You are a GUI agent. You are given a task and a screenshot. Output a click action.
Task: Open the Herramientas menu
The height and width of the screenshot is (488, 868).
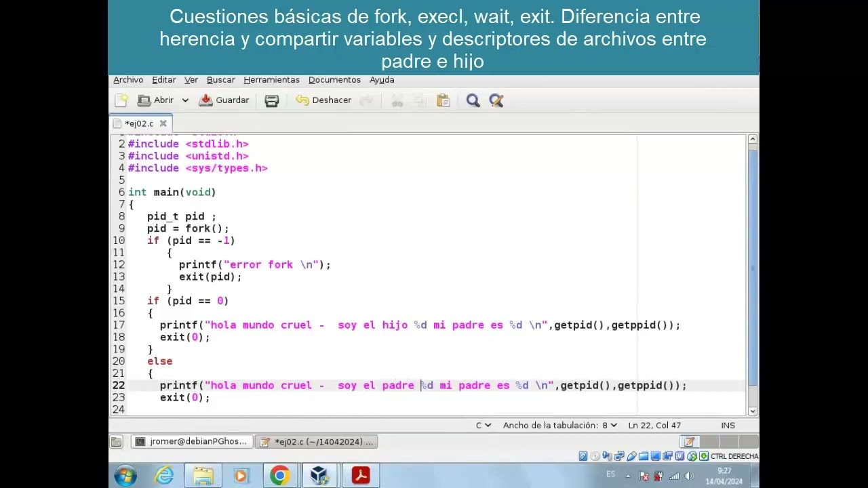coord(271,80)
